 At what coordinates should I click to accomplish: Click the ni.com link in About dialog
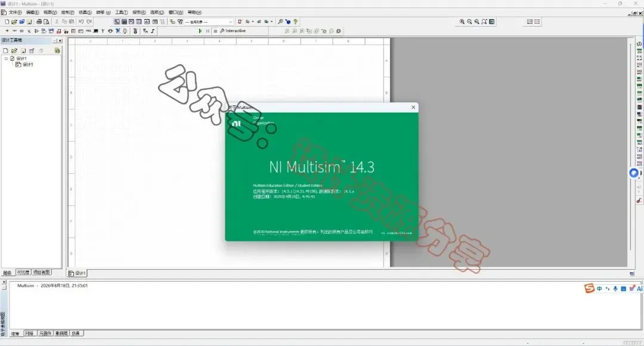397,233
